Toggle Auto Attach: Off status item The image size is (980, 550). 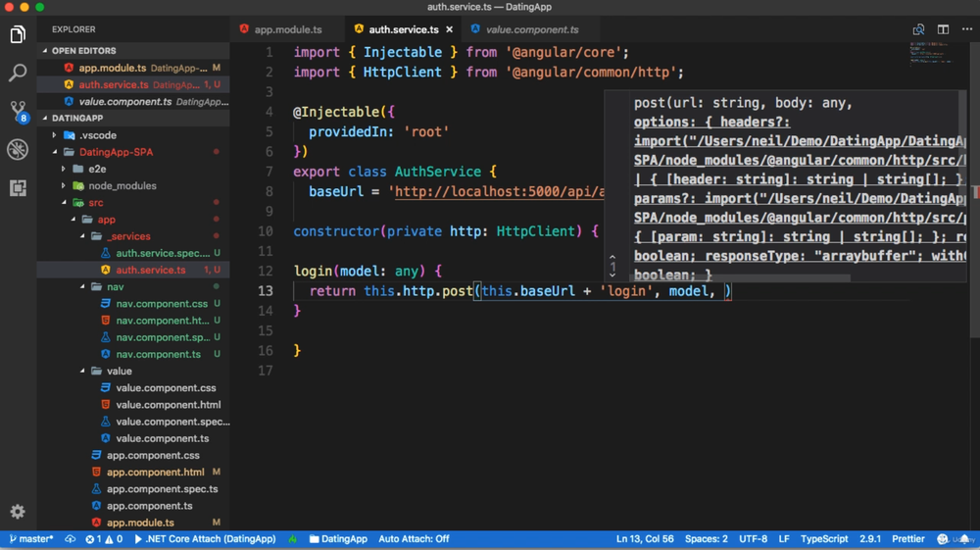414,539
